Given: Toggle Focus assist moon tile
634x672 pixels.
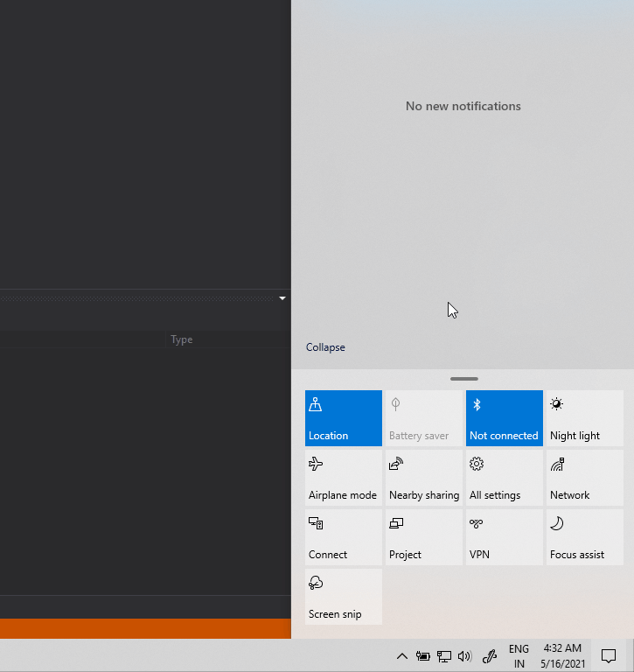Looking at the screenshot, I should (x=584, y=537).
